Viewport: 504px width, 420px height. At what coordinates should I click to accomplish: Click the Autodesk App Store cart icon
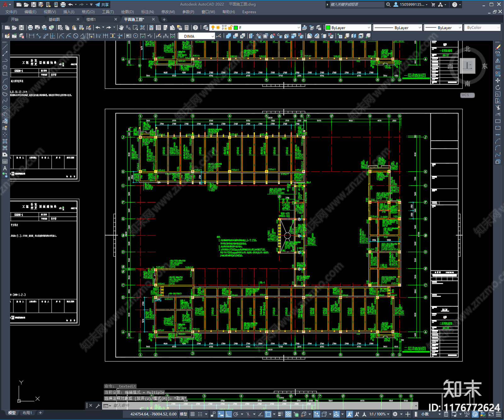pyautogui.click(x=433, y=4)
